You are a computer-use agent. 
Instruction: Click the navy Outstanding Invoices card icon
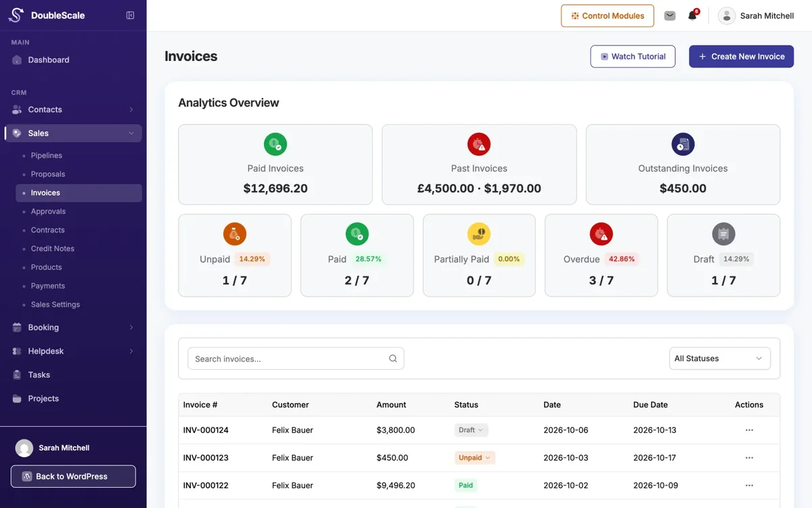(x=683, y=144)
